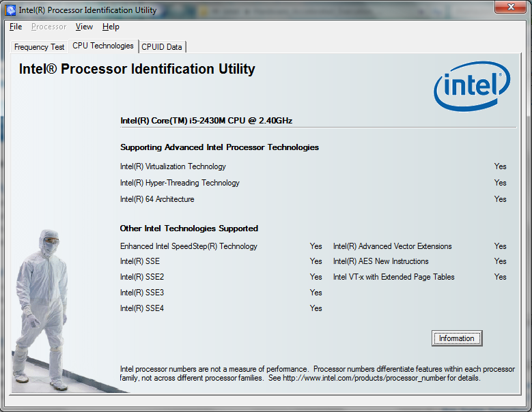The height and width of the screenshot is (412, 532).
Task: Click the Intel logo
Action: tap(472, 86)
